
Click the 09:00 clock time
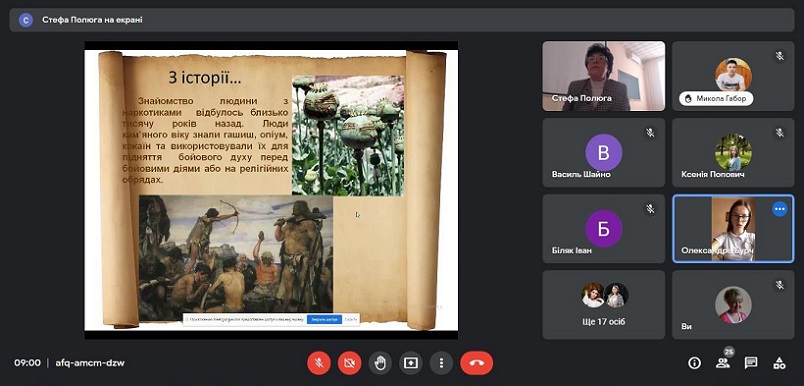tap(27, 363)
